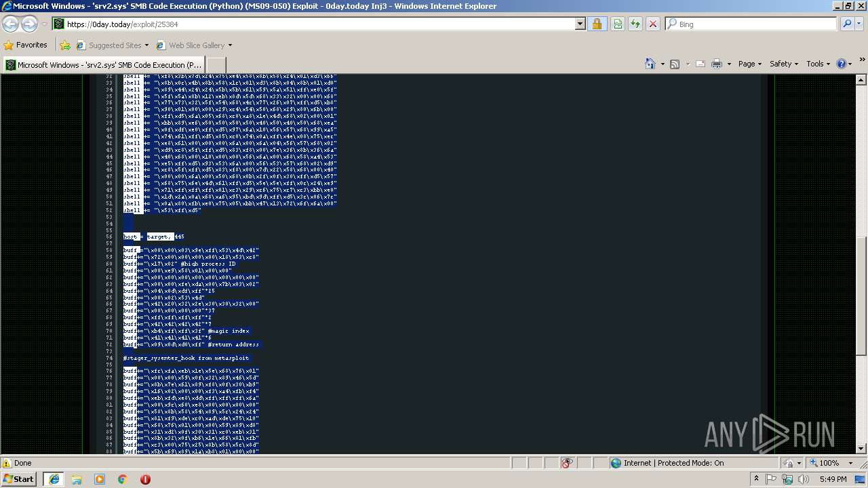Image resolution: width=868 pixels, height=488 pixels.
Task: Go forward with the Forward arrow button
Action: (29, 24)
